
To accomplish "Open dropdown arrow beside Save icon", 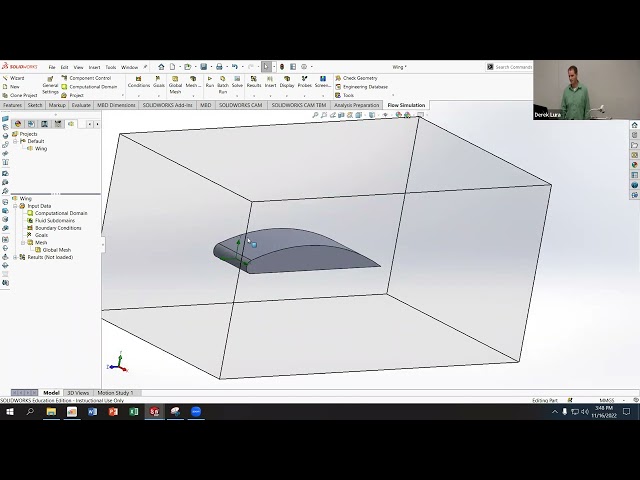I will [x=211, y=67].
